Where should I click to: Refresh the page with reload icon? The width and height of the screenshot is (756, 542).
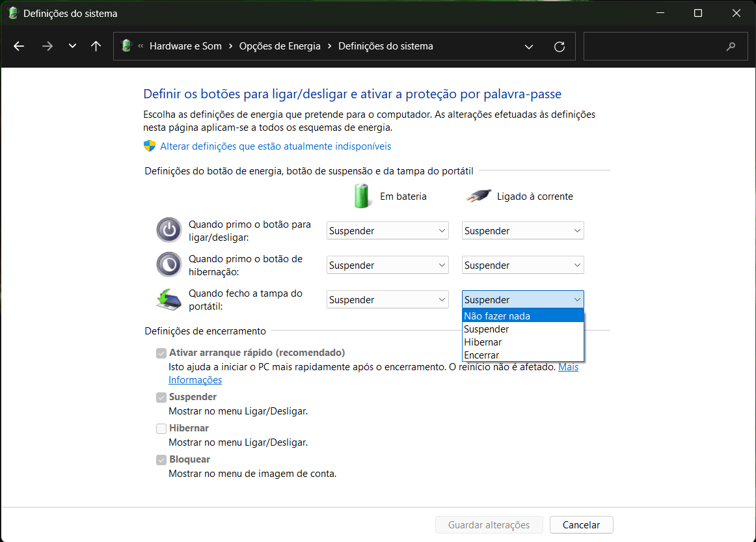coord(560,47)
